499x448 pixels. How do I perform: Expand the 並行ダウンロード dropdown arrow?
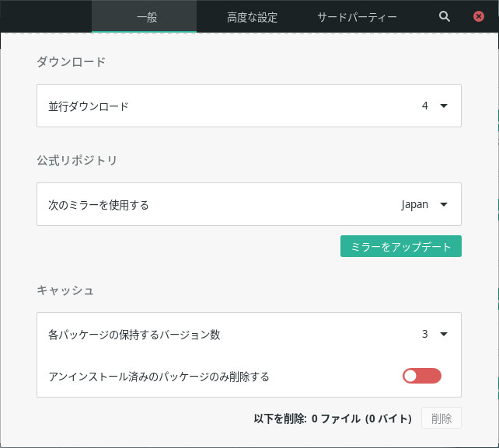pyautogui.click(x=444, y=106)
